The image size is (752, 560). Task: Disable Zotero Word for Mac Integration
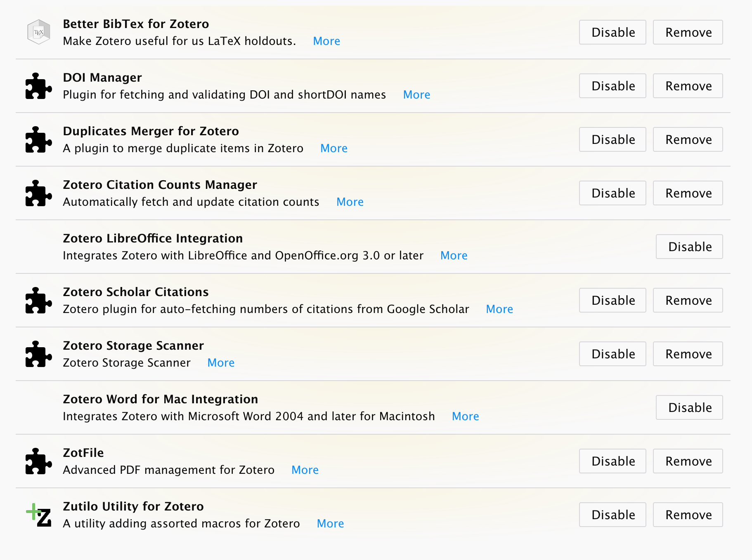click(690, 407)
